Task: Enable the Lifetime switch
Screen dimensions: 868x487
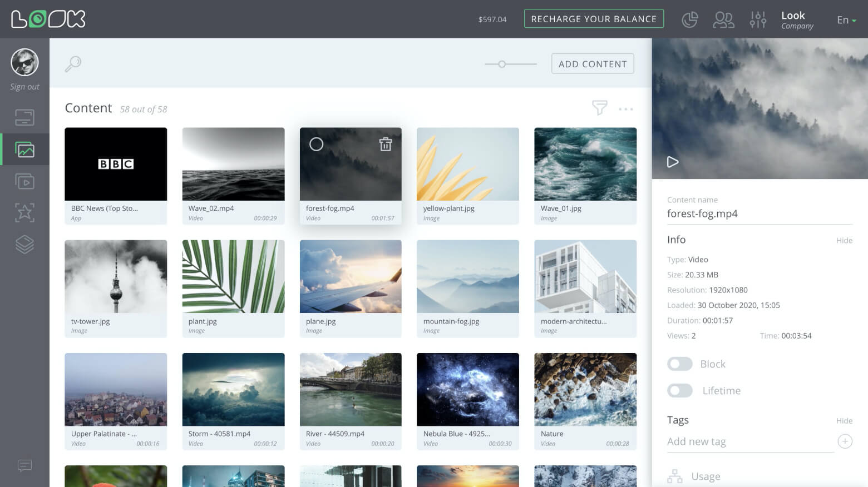Action: pos(679,391)
